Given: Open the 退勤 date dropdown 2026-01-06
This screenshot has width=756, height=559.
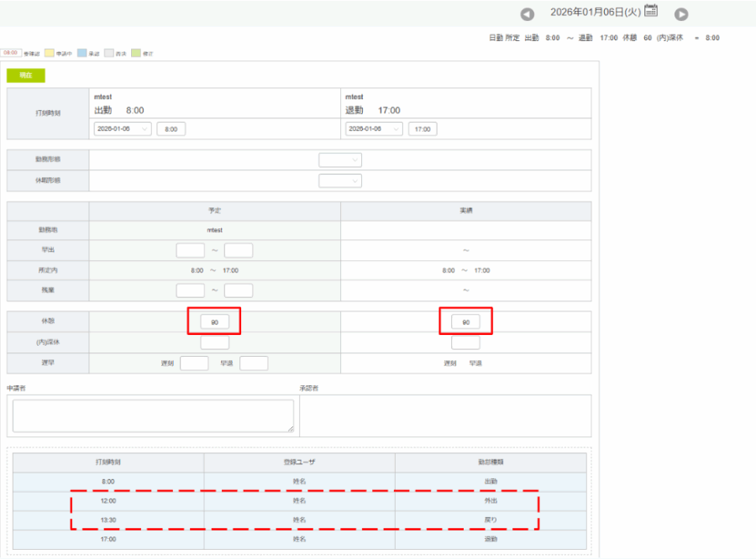Looking at the screenshot, I should click(374, 129).
